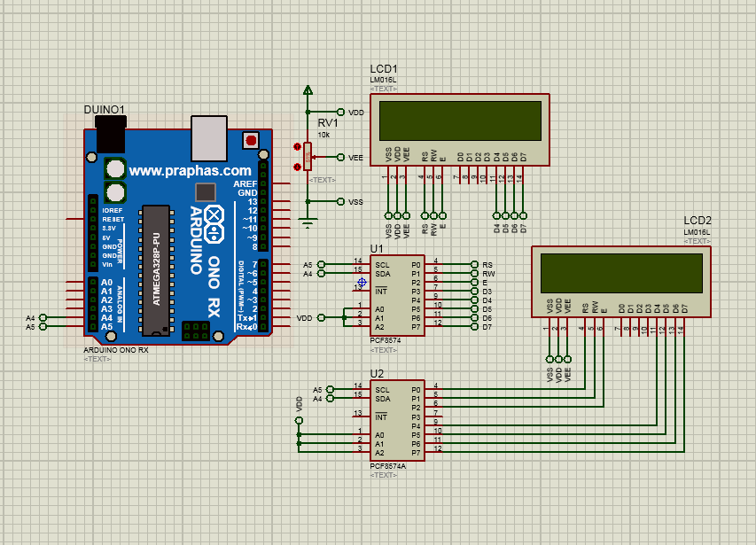Select the power arrow terminal above RV1
This screenshot has width=756, height=545.
[308, 90]
